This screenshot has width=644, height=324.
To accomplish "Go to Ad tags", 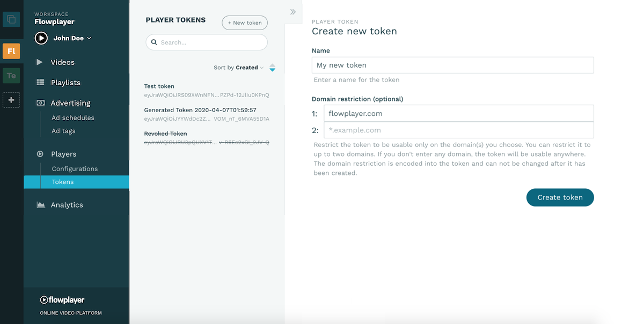I will coord(63,131).
